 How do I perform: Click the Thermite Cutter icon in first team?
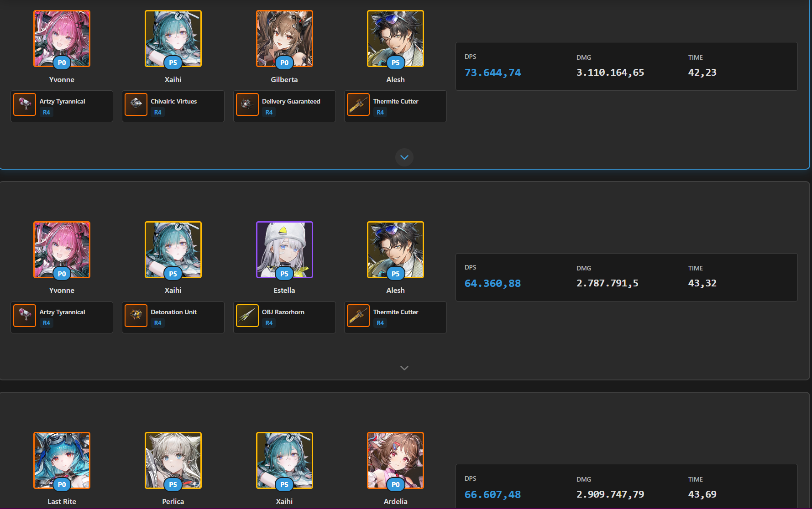pyautogui.click(x=358, y=104)
